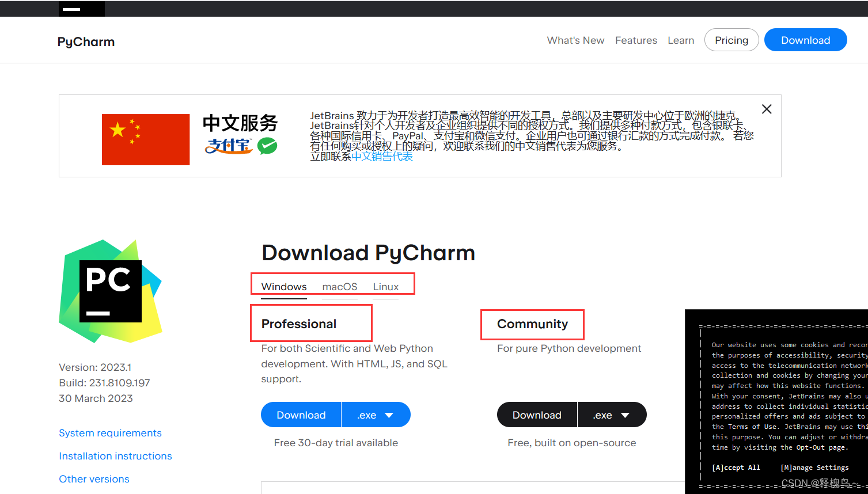
Task: Download PyCharm Community edition
Action: 537,415
